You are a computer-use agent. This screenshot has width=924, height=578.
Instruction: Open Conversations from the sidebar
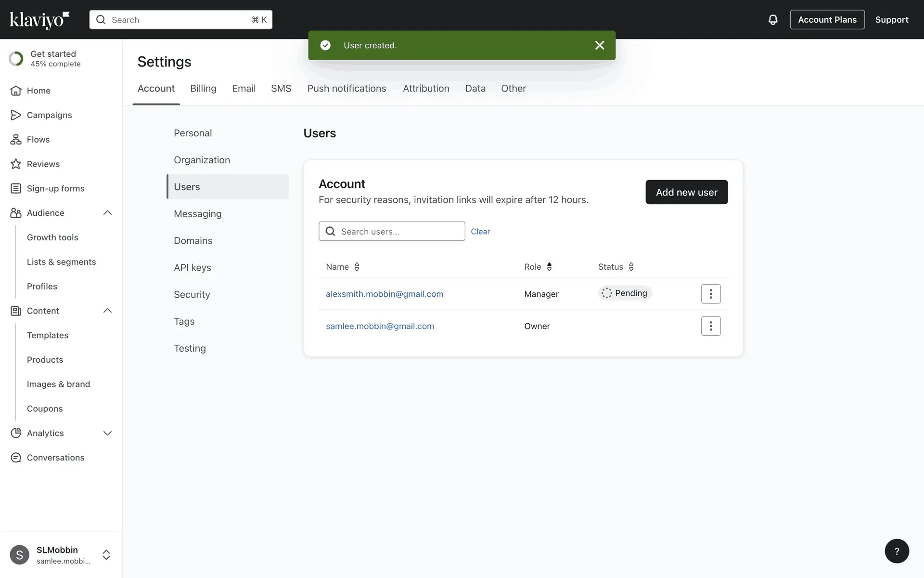pos(55,458)
